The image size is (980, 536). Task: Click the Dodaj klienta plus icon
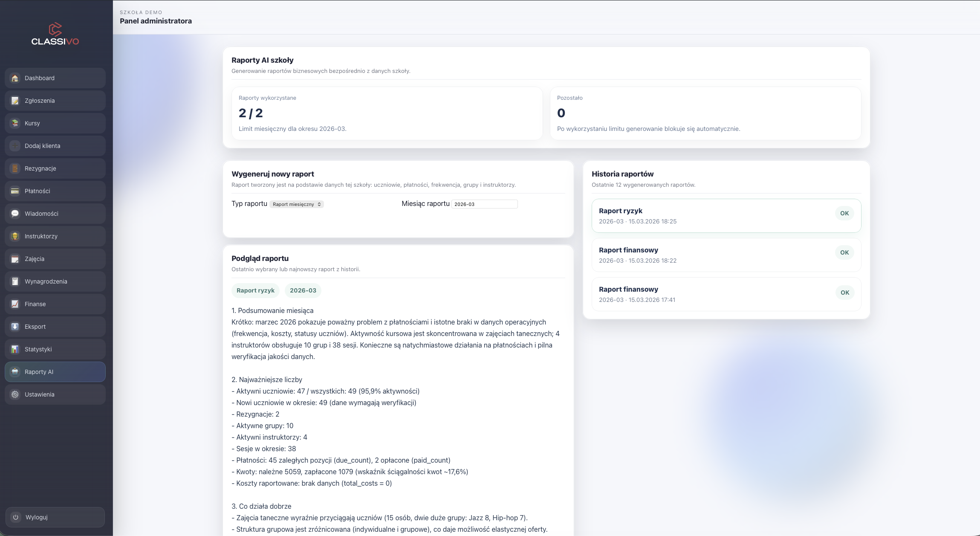click(x=15, y=146)
